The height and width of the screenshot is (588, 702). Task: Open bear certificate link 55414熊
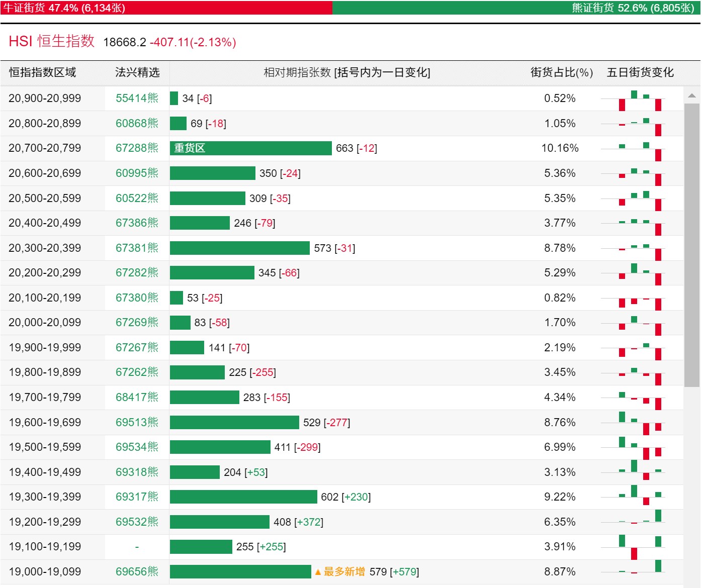click(x=137, y=99)
